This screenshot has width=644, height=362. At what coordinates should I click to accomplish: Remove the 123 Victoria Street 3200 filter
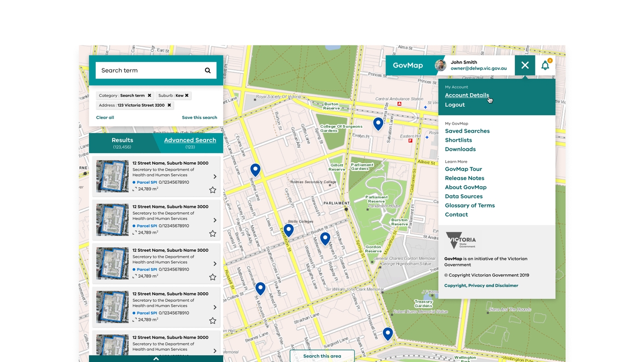[169, 105]
